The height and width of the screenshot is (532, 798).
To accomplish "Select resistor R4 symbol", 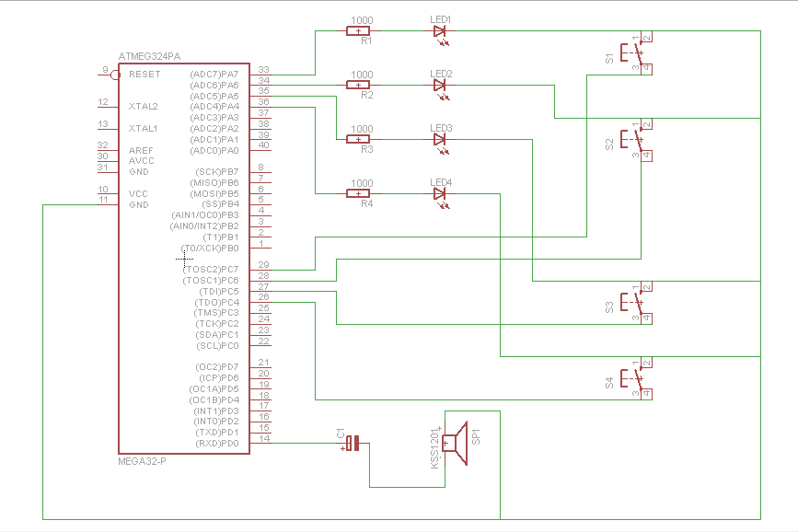I will (358, 193).
